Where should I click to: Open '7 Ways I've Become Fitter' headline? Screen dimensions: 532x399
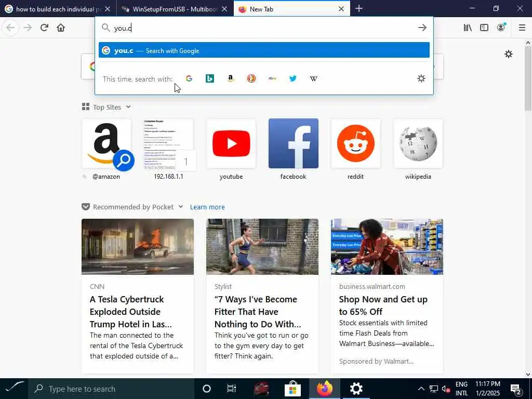click(258, 312)
